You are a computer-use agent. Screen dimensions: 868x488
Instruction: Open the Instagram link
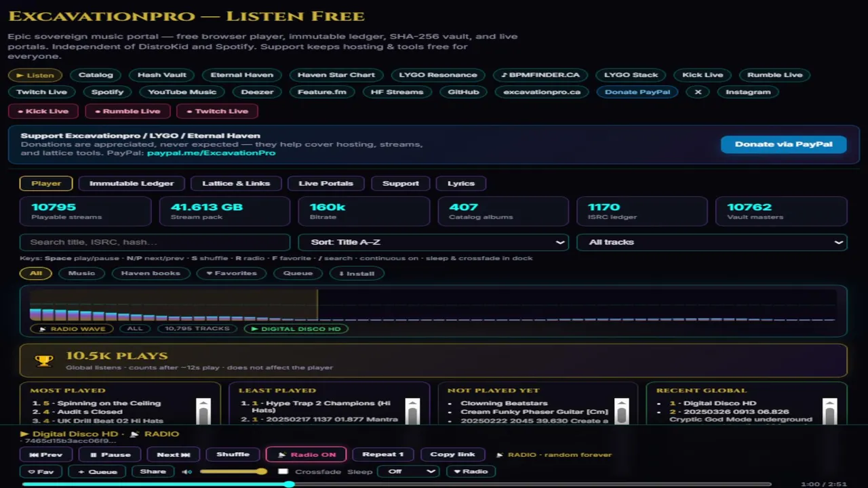[748, 92]
